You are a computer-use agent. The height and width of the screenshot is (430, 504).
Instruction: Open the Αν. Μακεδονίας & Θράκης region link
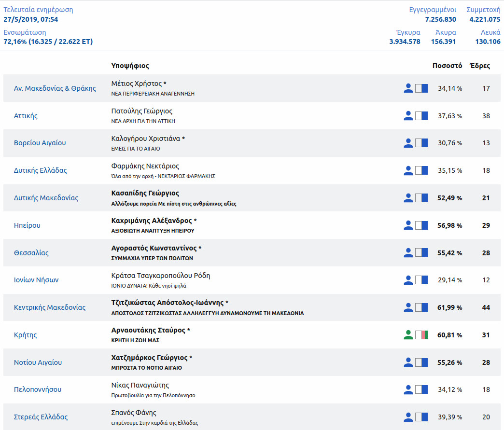coord(55,88)
